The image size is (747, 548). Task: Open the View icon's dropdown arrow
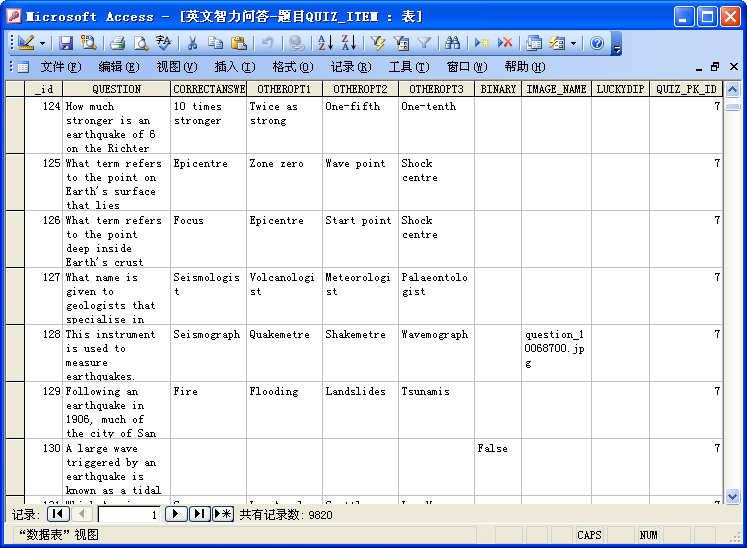pos(42,43)
